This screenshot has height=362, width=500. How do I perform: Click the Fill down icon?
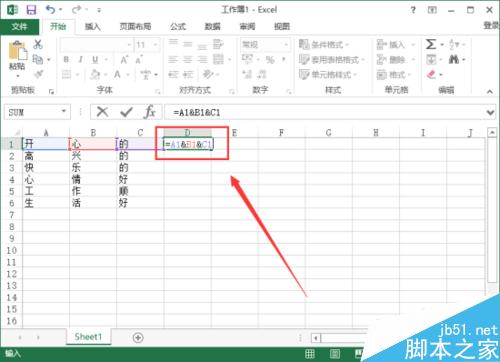[431, 60]
